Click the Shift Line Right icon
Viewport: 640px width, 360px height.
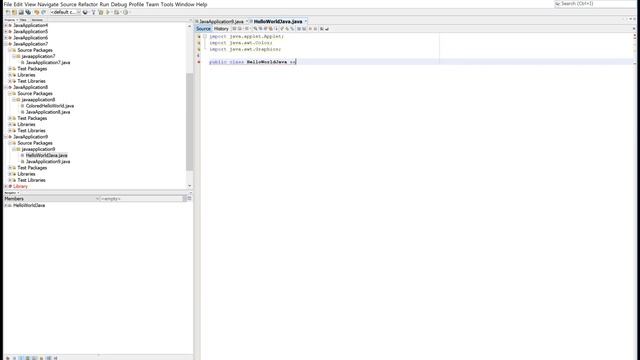pos(304,29)
